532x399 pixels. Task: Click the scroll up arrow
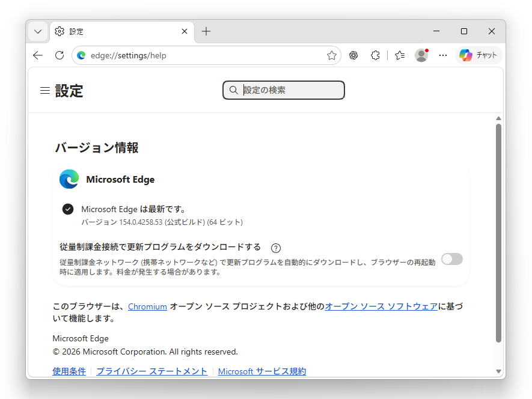[498, 118]
